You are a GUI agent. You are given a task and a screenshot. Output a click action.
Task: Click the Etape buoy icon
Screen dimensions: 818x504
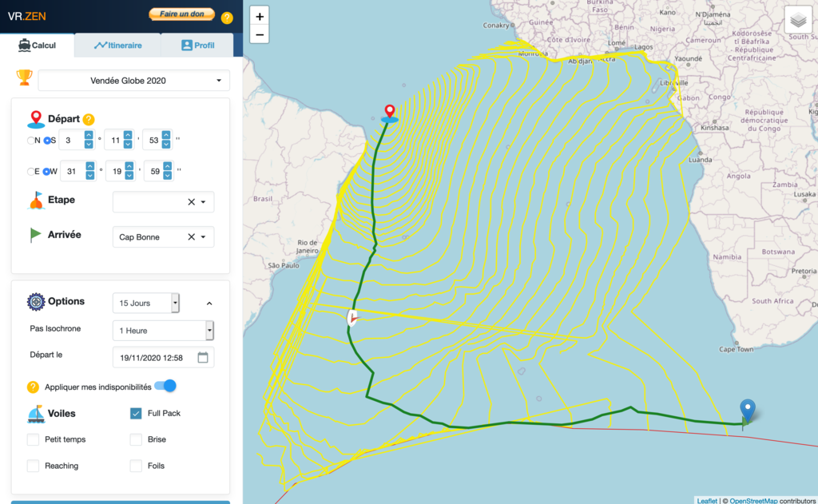point(36,200)
